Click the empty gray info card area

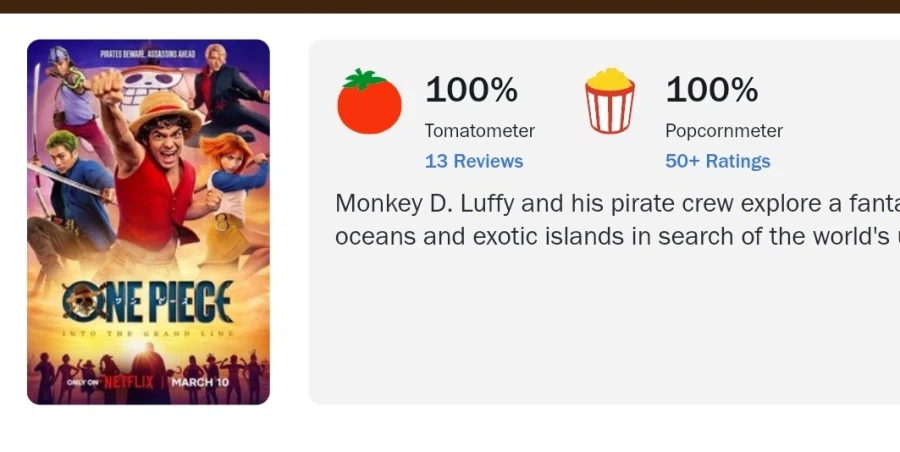600,330
